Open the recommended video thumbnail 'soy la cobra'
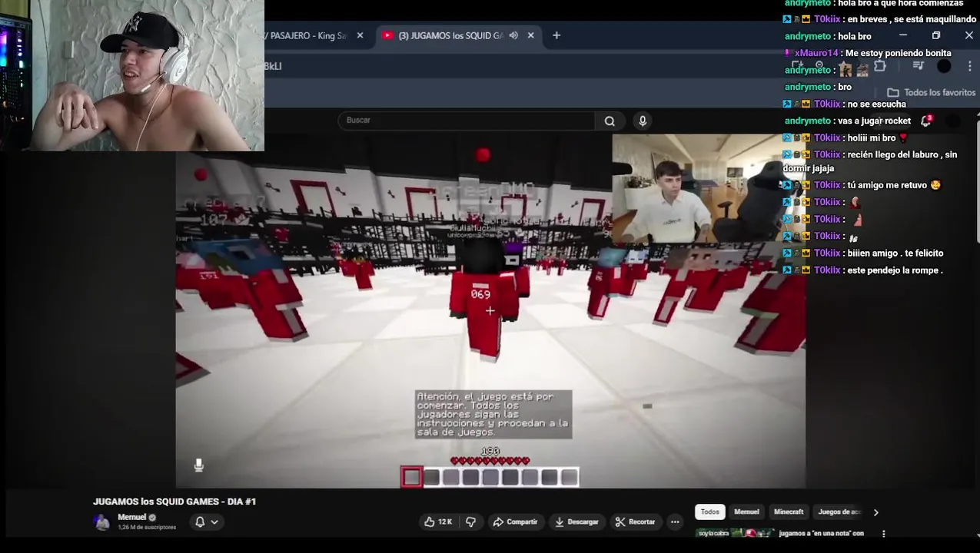Screen dimensions: 980x553 [x=735, y=533]
